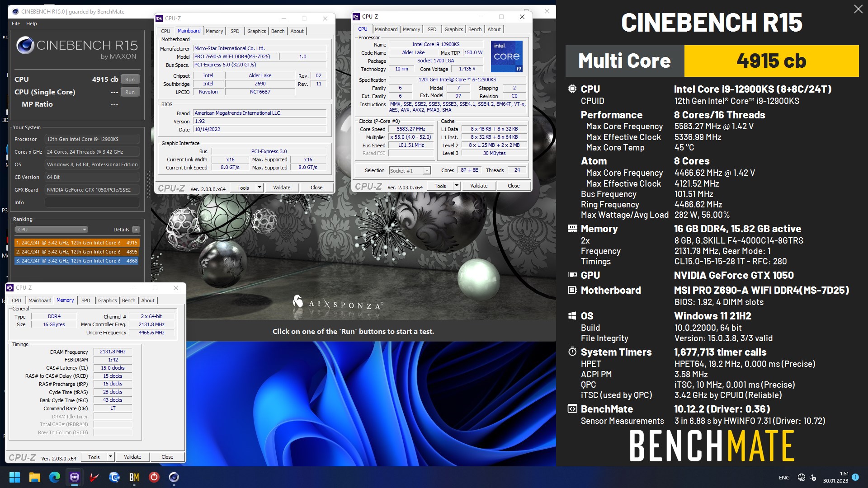Open the red wing-shaped taskbar app

coord(94,477)
